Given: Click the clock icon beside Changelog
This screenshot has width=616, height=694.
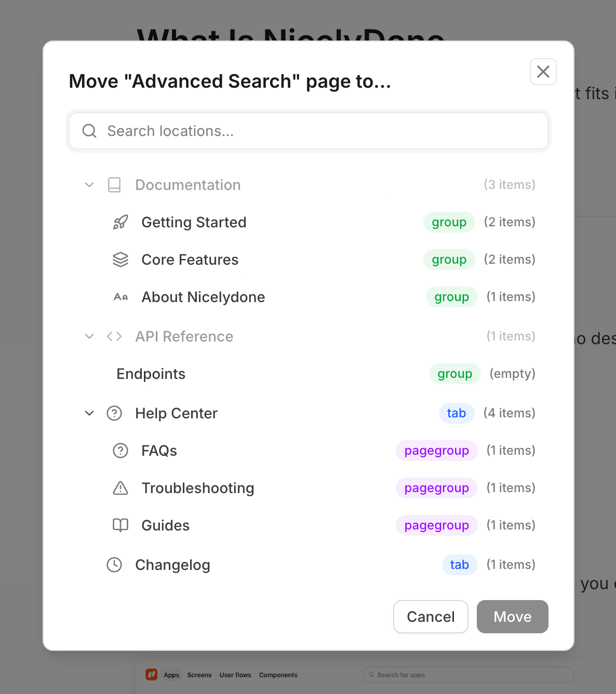Looking at the screenshot, I should tap(114, 565).
